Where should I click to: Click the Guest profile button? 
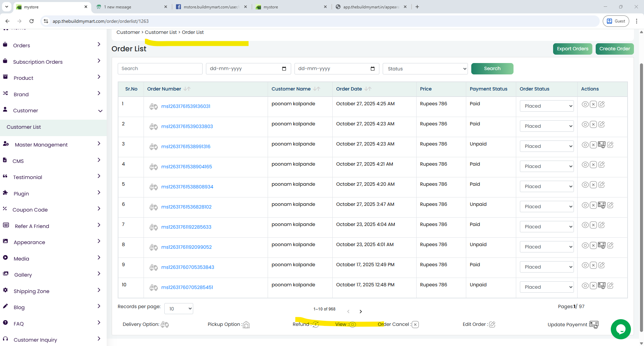click(x=616, y=21)
